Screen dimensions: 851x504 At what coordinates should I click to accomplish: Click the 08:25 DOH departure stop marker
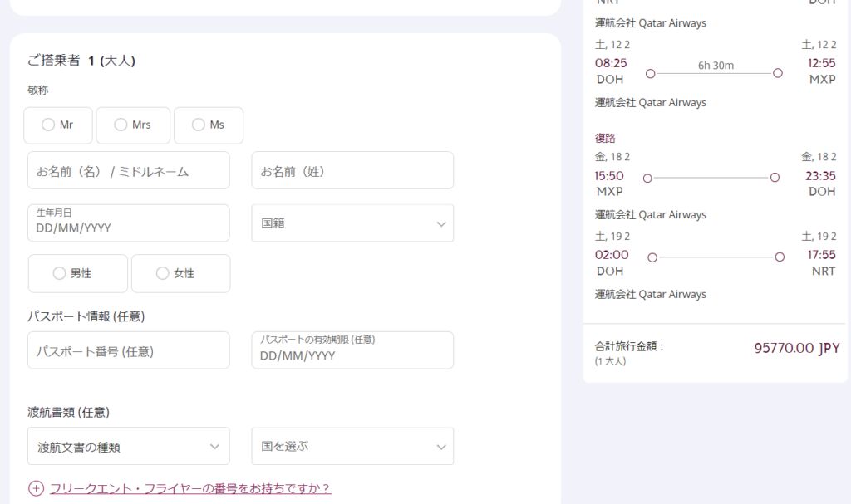click(650, 73)
